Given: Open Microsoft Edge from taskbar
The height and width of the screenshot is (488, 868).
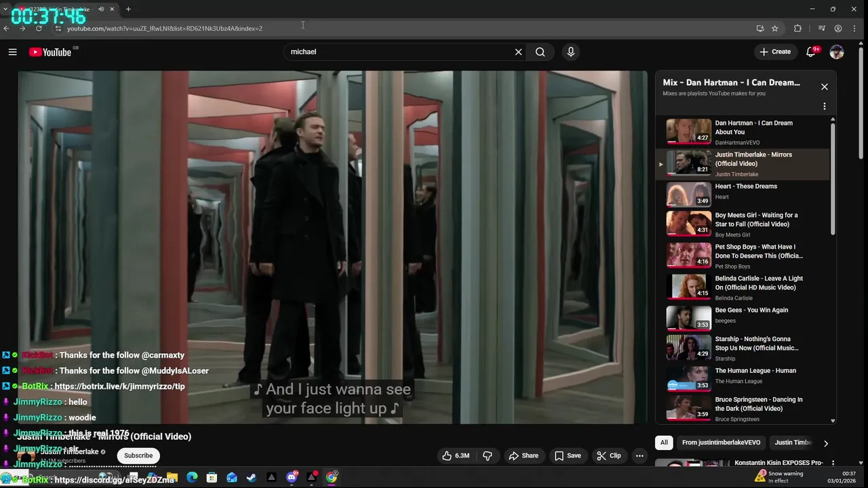Looking at the screenshot, I should [x=192, y=477].
